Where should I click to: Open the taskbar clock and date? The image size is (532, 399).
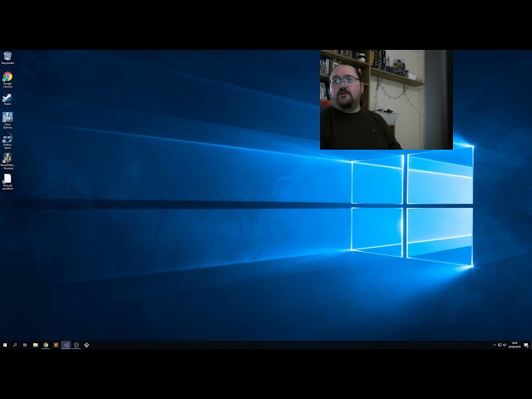pos(515,345)
